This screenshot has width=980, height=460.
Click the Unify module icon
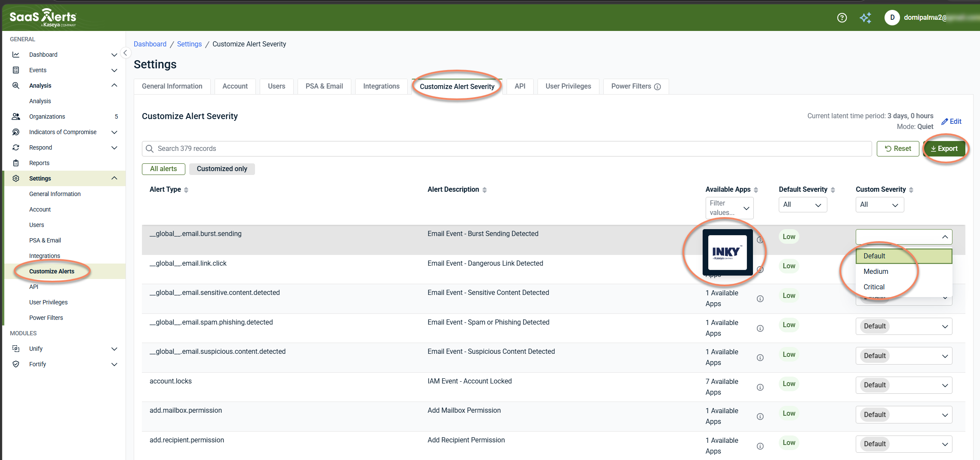16,349
